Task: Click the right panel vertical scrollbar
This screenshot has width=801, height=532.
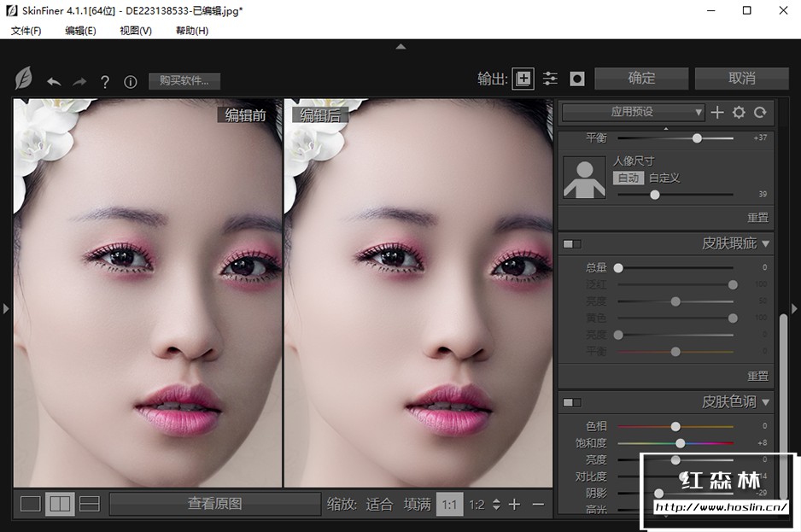Action: [783, 406]
